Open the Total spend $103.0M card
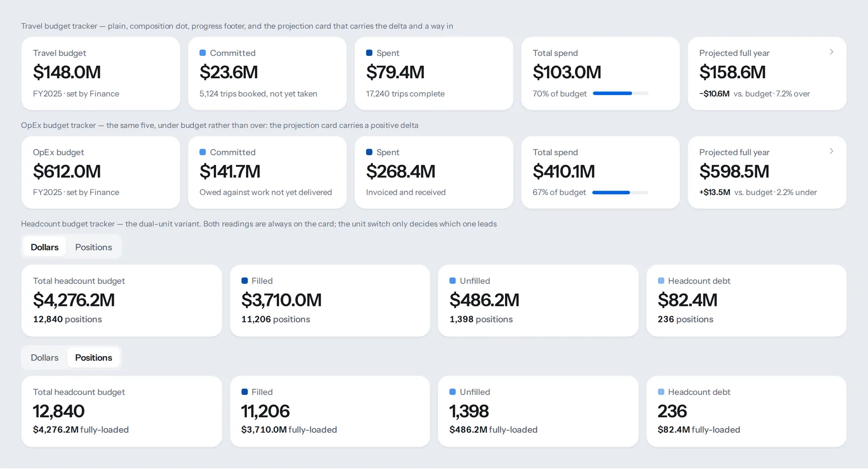Viewport: 868px width, 469px height. click(x=601, y=74)
